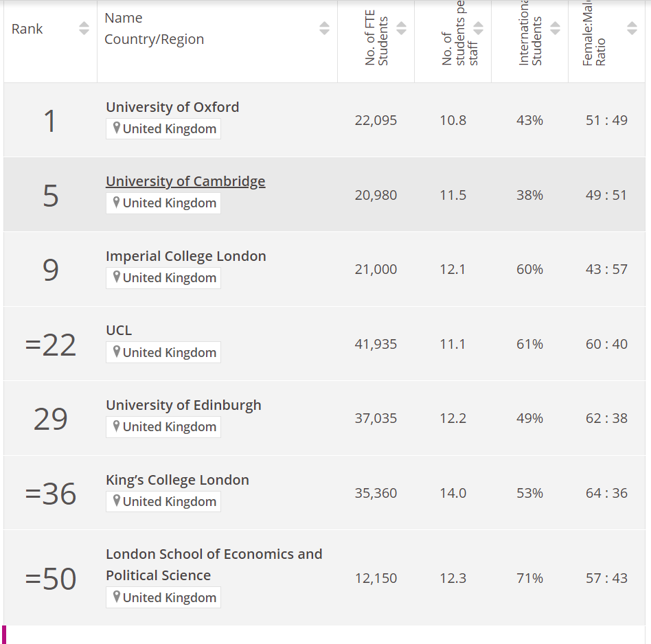Sort by Name Country/Region arrows

coord(324,29)
